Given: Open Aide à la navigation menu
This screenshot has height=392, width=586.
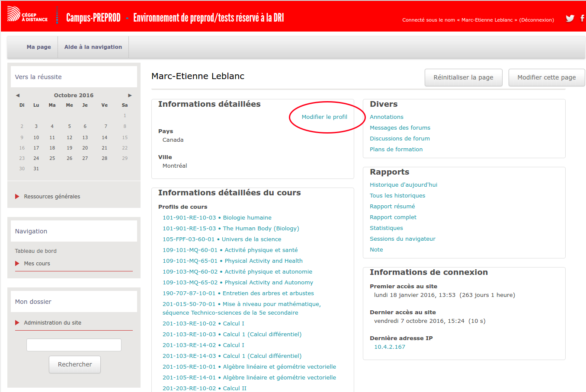Looking at the screenshot, I should [x=93, y=47].
